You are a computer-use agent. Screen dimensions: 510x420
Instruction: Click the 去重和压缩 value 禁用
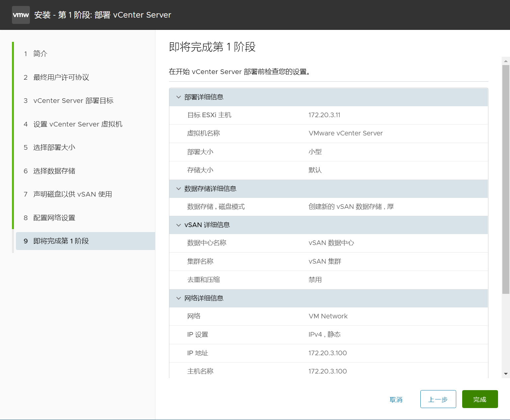(x=315, y=280)
